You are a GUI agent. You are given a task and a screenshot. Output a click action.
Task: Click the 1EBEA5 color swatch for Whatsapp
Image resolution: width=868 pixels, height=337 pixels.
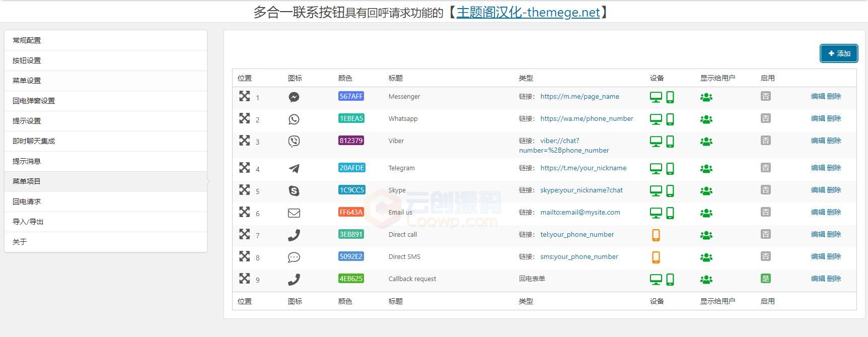(x=351, y=118)
